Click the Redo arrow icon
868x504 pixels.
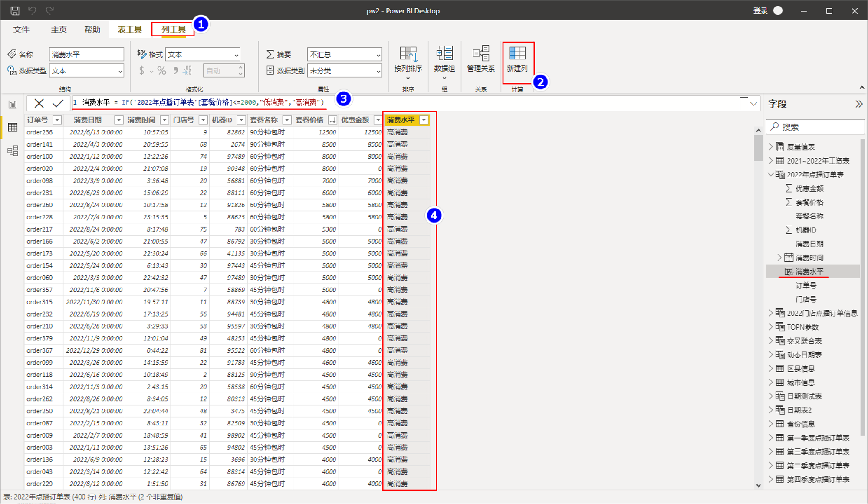click(x=50, y=10)
